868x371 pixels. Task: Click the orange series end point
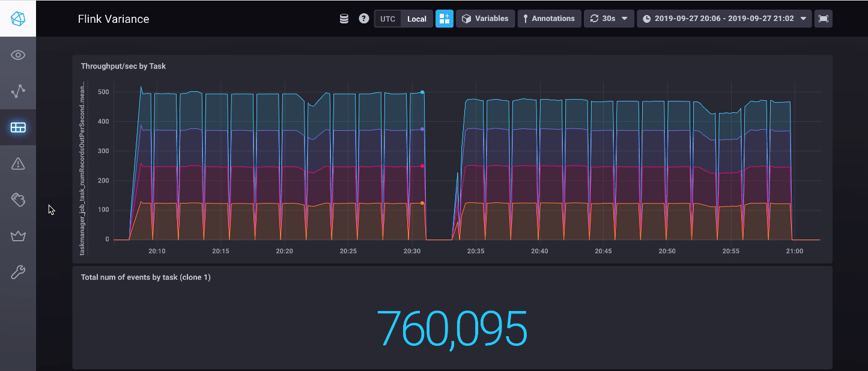[422, 203]
